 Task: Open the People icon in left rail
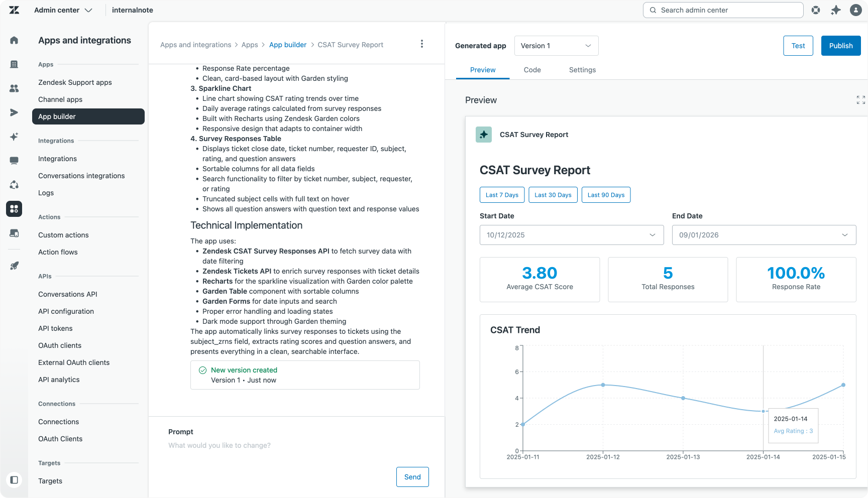[14, 88]
